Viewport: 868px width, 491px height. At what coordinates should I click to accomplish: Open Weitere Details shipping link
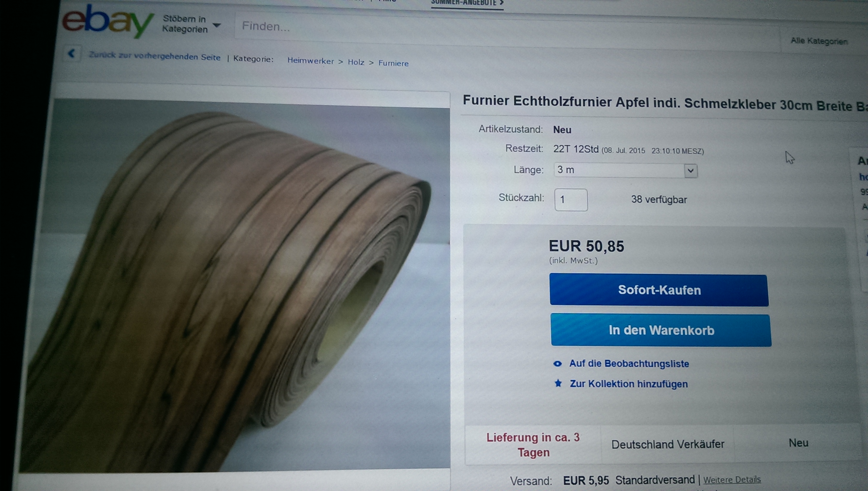point(732,479)
